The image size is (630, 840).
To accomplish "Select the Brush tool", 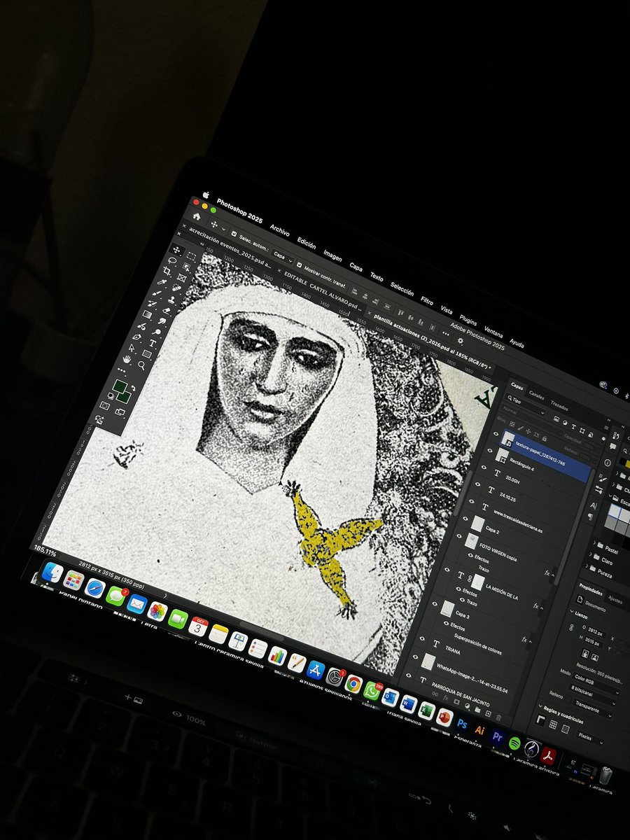I will [x=157, y=293].
